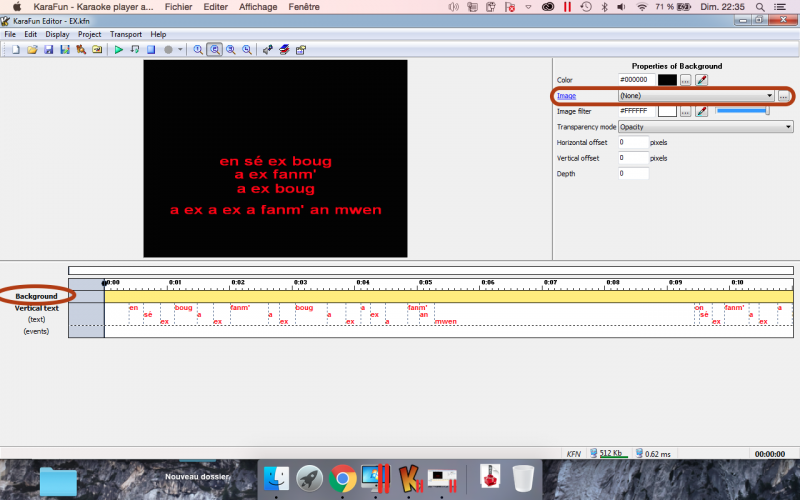This screenshot has height=500, width=800.
Task: Click the yellow folder icon before Play
Action: [97, 49]
